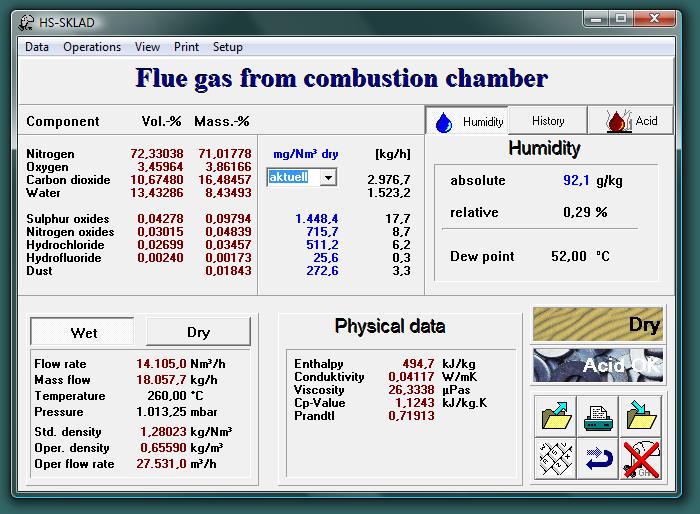
Task: Open the Data menu
Action: click(x=37, y=47)
